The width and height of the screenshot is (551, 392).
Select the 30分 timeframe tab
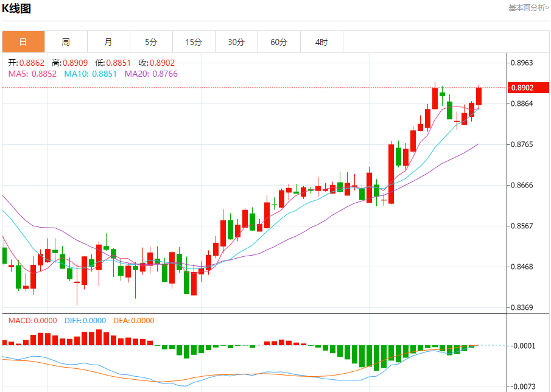tap(236, 42)
